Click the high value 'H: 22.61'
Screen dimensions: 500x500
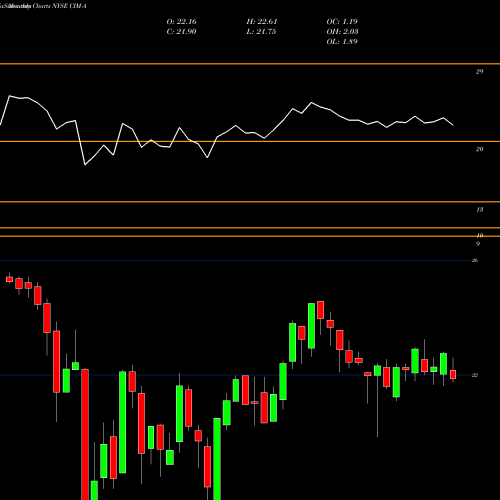click(262, 22)
